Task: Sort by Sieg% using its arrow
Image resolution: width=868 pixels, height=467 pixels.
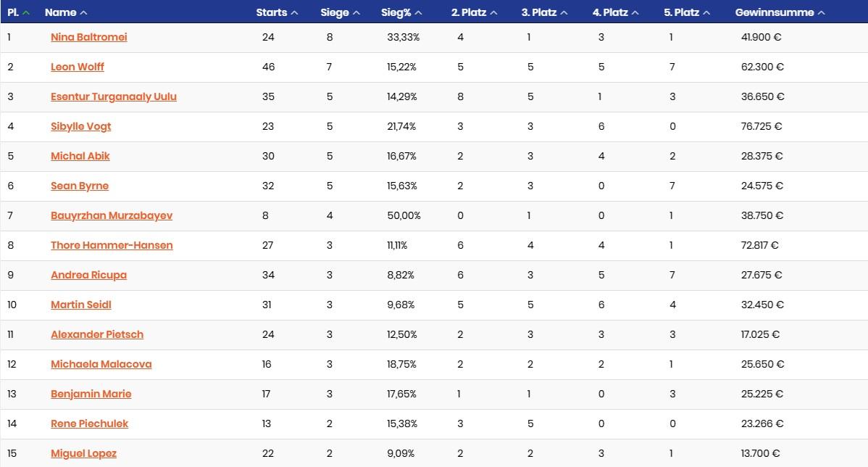Action: click(419, 13)
